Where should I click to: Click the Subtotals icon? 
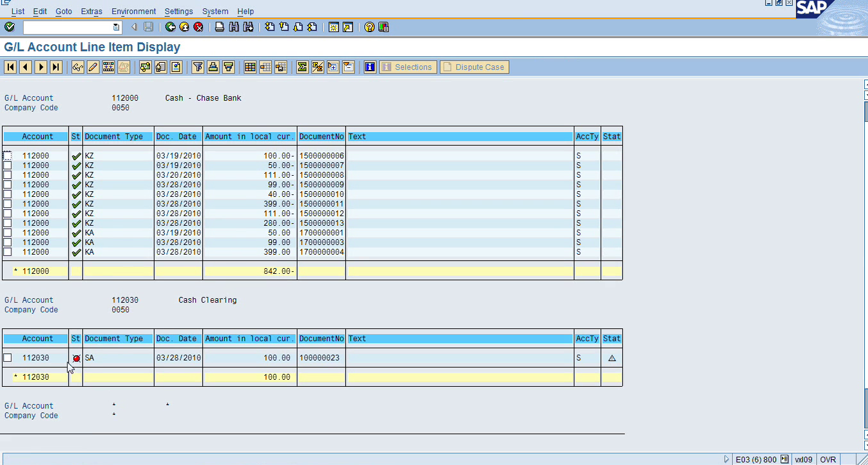coord(317,67)
